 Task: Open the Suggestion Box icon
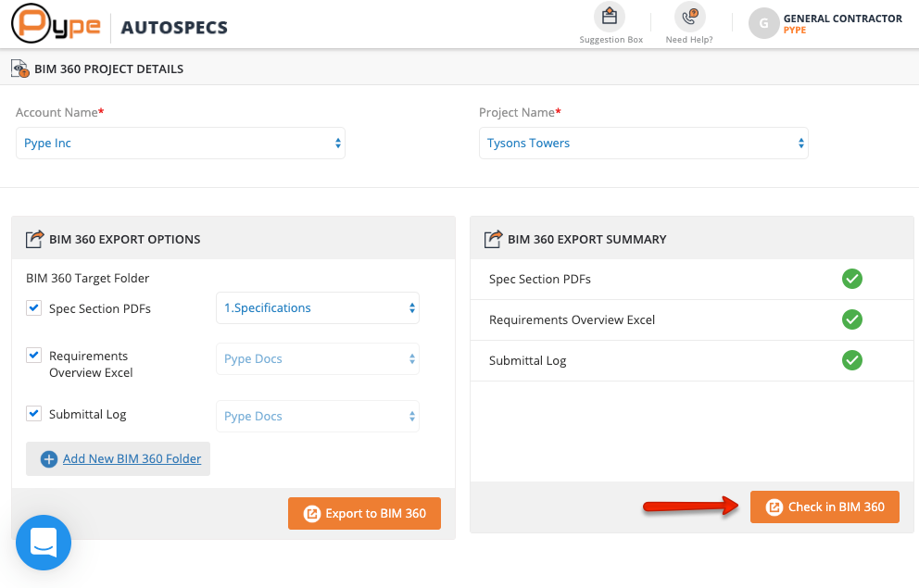click(x=610, y=17)
